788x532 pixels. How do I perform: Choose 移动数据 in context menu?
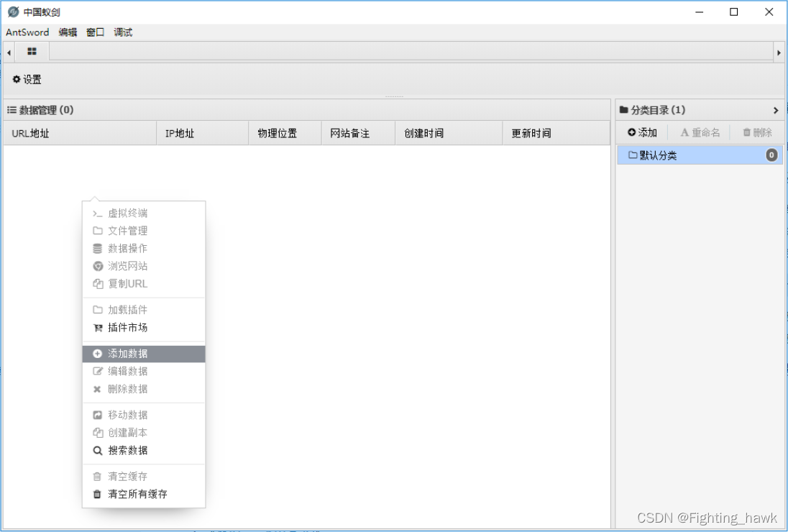point(144,415)
